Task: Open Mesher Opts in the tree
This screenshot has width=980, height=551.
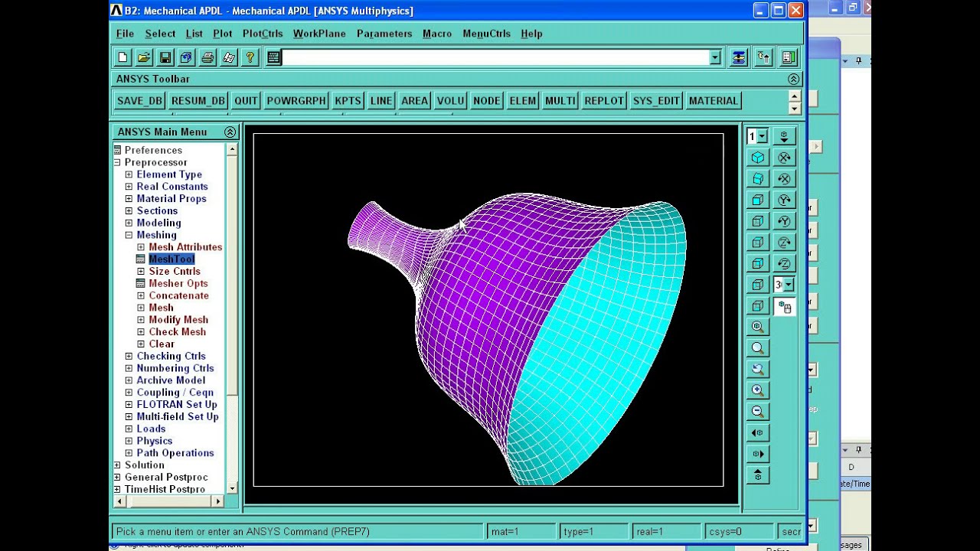Action: pos(178,284)
